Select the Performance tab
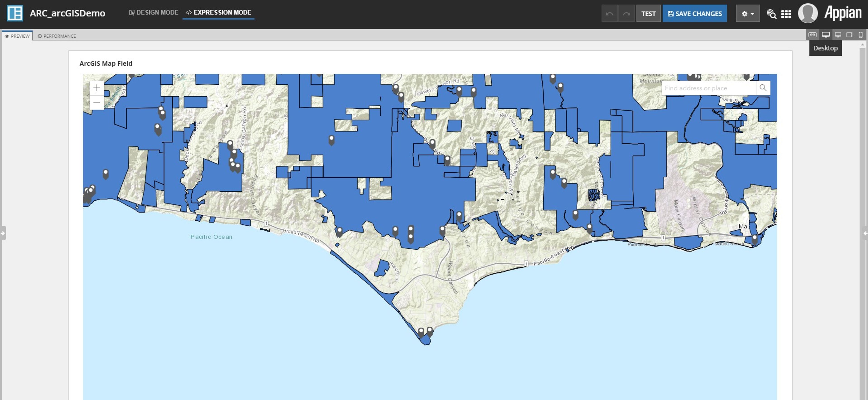 (57, 36)
